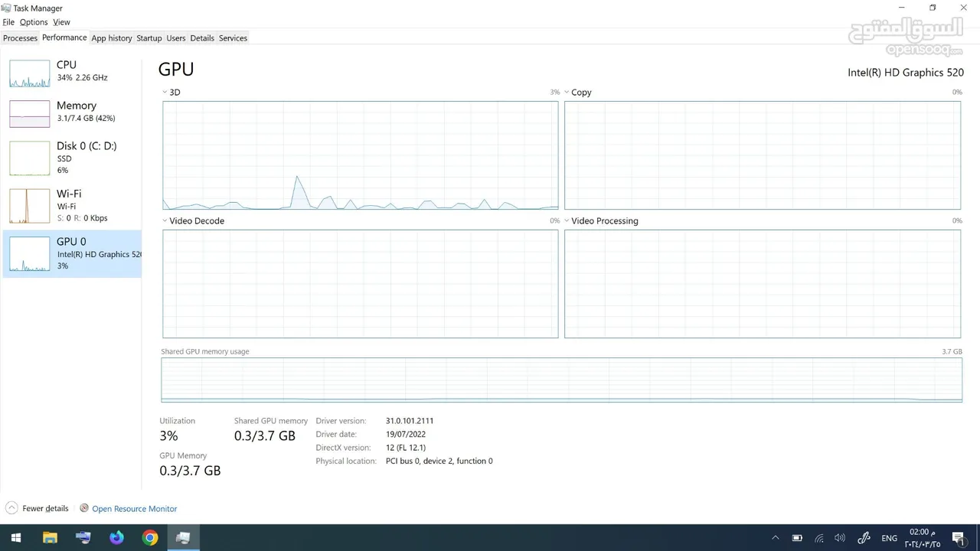Go to the Users tab
Viewport: 980px width, 551px height.
tap(176, 38)
